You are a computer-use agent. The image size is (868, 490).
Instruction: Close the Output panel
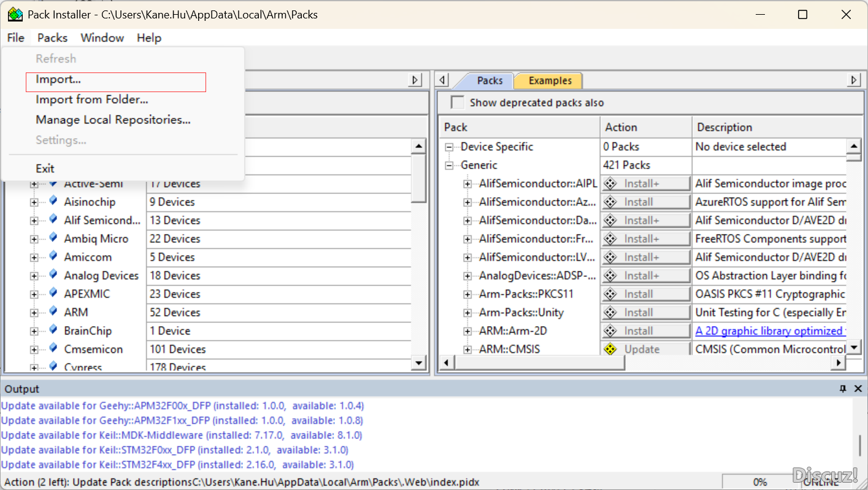[858, 389]
